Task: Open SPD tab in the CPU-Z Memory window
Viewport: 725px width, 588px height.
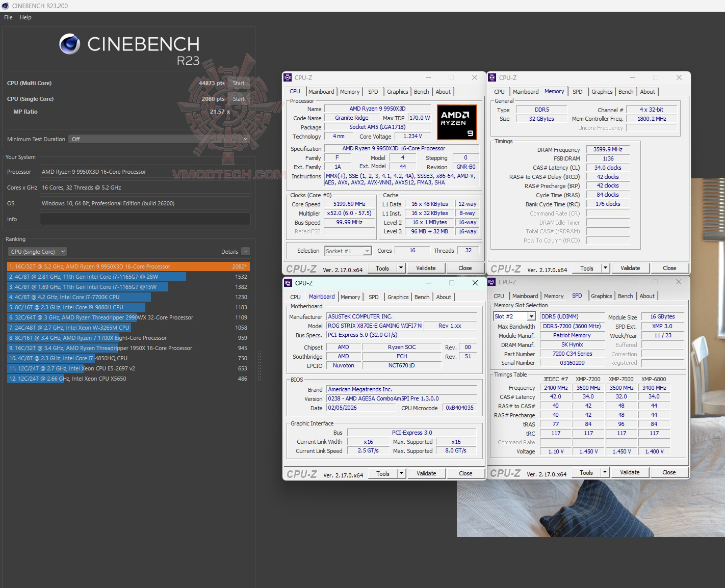Action: coord(577,92)
